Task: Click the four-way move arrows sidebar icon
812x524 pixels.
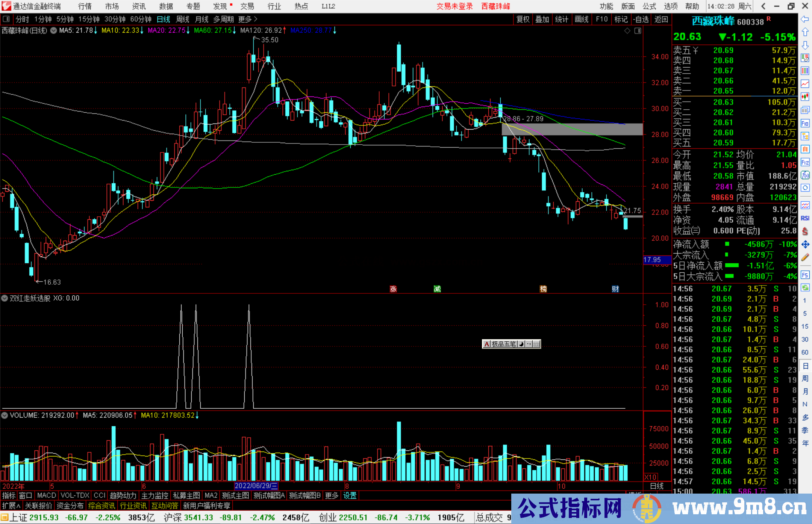Action: pos(805,245)
